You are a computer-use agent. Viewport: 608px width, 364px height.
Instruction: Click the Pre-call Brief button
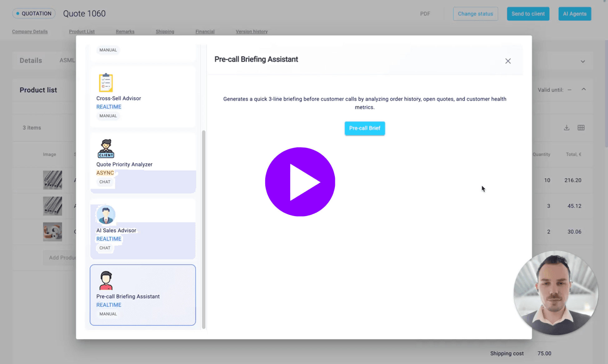click(x=365, y=128)
